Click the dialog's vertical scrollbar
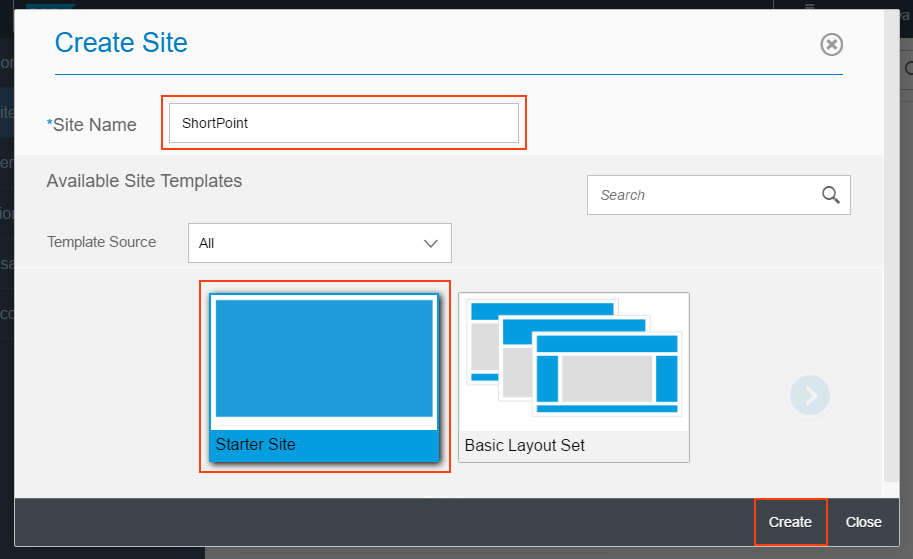This screenshot has height=559, width=913. click(x=891, y=246)
